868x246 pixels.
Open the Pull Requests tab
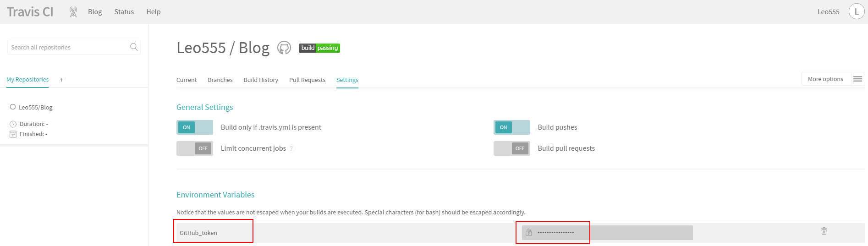coord(307,80)
